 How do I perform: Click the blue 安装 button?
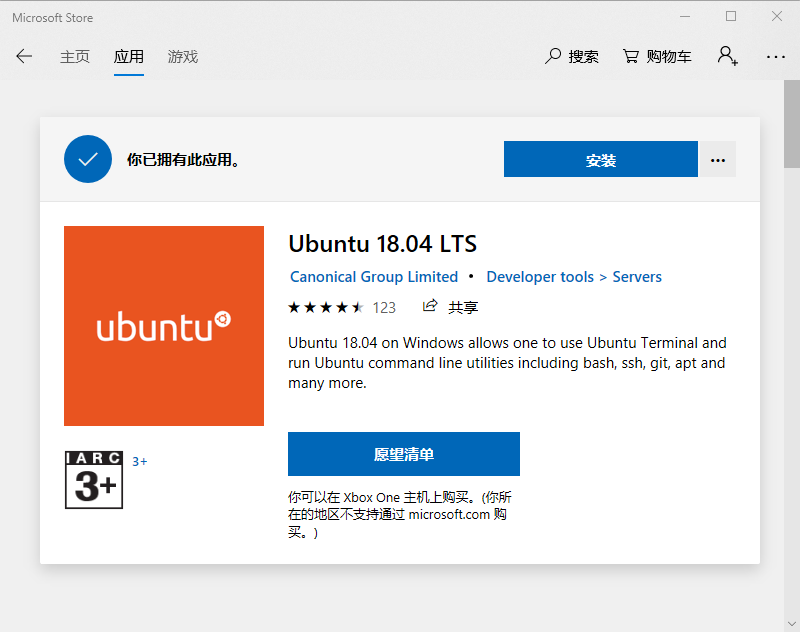click(x=601, y=159)
